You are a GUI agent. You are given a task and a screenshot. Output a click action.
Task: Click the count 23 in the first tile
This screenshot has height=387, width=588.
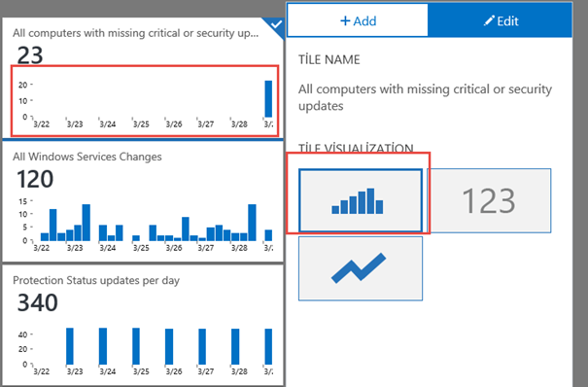pyautogui.click(x=30, y=55)
